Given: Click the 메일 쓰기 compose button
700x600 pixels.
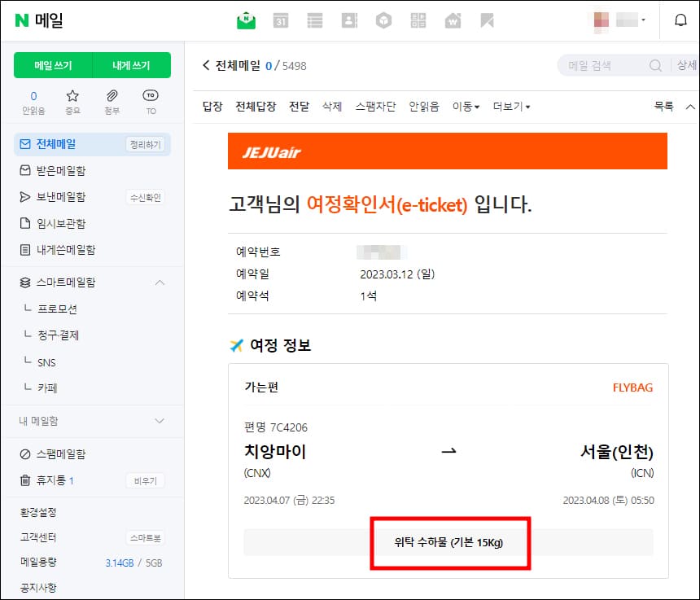Looking at the screenshot, I should click(x=53, y=64).
